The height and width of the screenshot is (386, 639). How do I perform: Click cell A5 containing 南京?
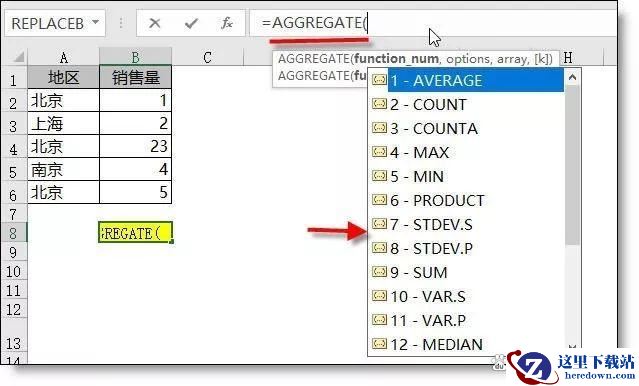[64, 169]
